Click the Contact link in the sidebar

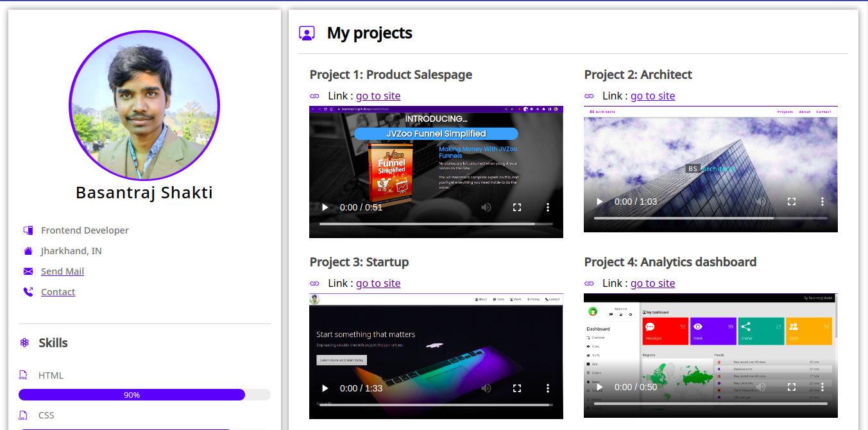point(58,291)
